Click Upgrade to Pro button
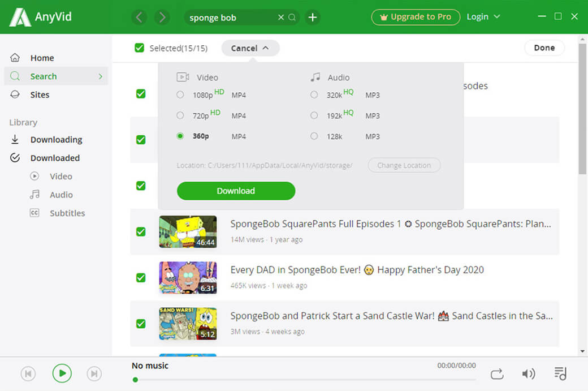This screenshot has width=588, height=391. (x=416, y=17)
